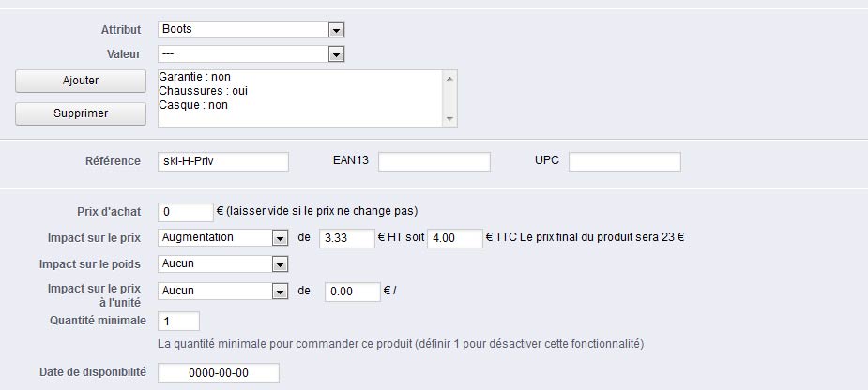Viewport: 868px width, 390px height.
Task: Select 'Garantie : non' in the list
Action: [x=194, y=77]
